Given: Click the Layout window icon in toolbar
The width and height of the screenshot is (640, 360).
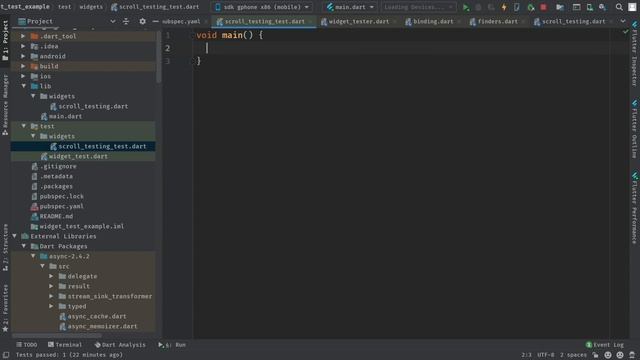Looking at the screenshot, I should [x=576, y=7].
